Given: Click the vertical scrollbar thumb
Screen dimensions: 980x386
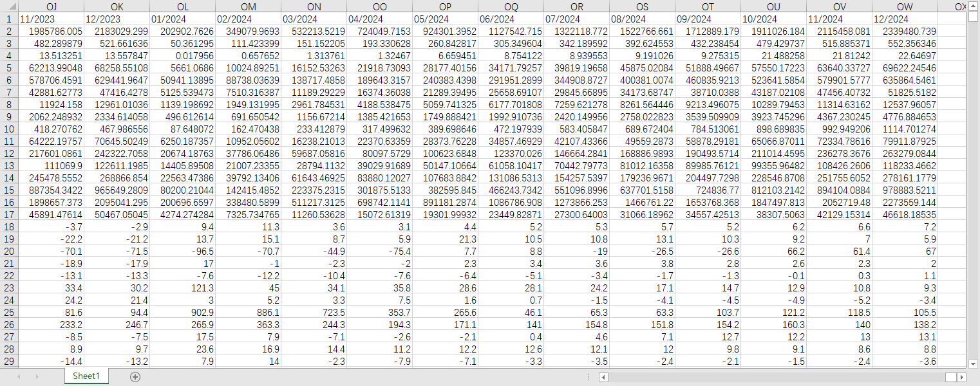Looking at the screenshot, I should click(974, 16).
